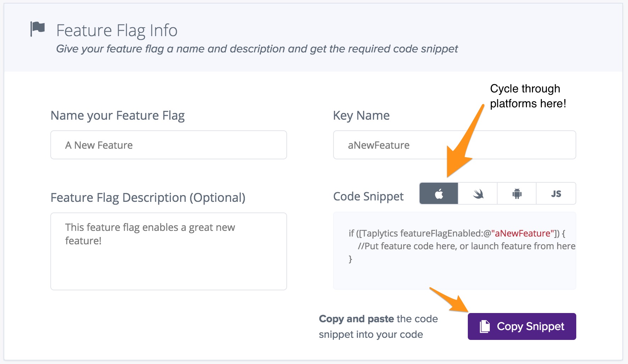Click the "Cycle through platforms here!" annotation
The width and height of the screenshot is (628, 364).
pos(527,96)
